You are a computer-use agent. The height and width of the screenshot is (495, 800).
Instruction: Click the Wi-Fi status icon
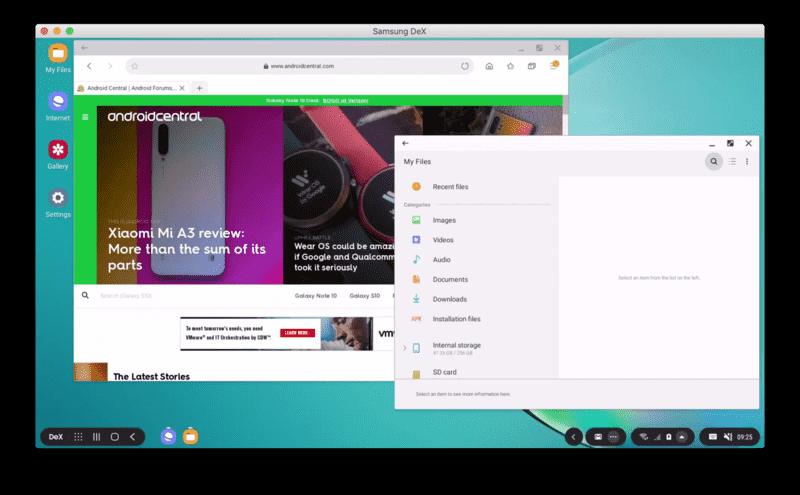pyautogui.click(x=644, y=437)
